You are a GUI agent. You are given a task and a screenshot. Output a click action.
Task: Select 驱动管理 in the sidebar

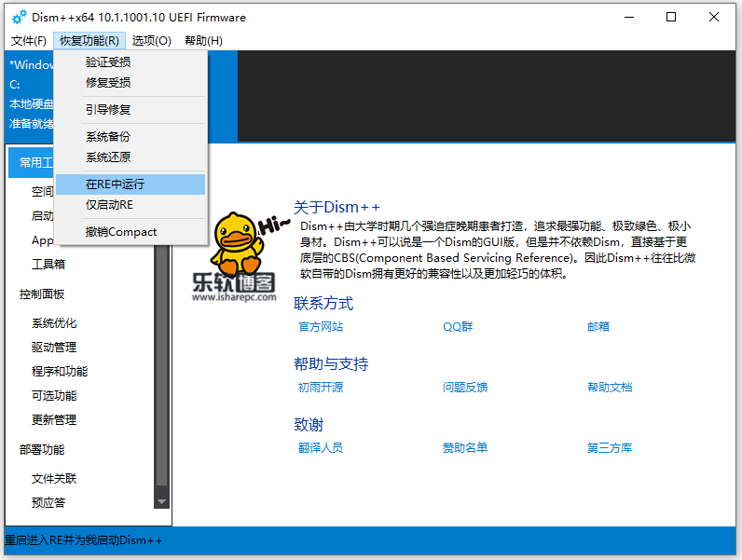(54, 348)
